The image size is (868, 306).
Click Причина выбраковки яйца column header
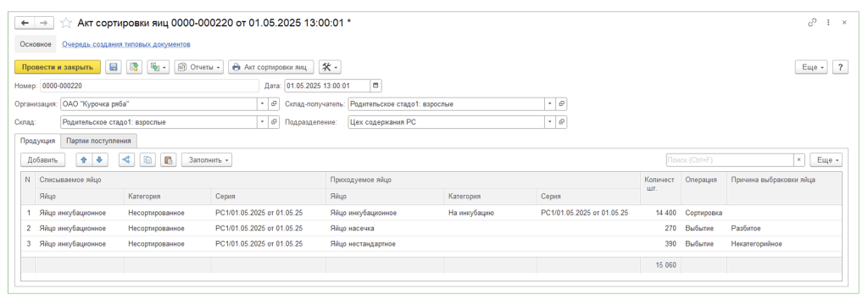[x=784, y=187]
